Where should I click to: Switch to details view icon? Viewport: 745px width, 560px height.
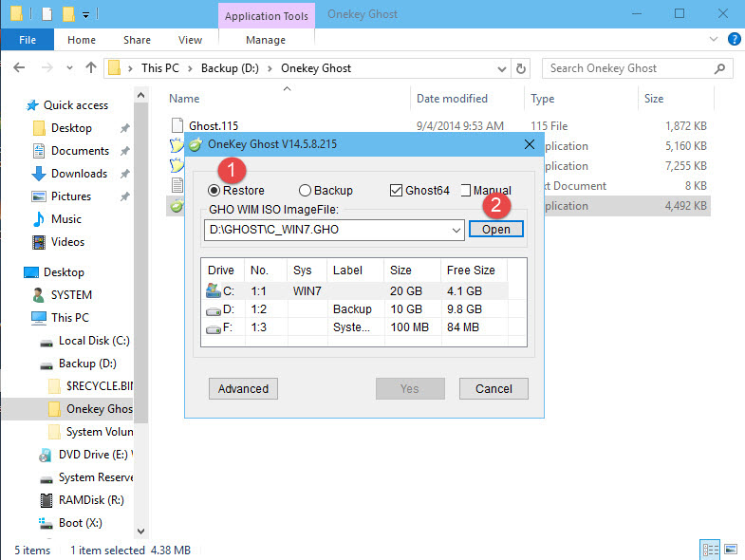click(710, 550)
